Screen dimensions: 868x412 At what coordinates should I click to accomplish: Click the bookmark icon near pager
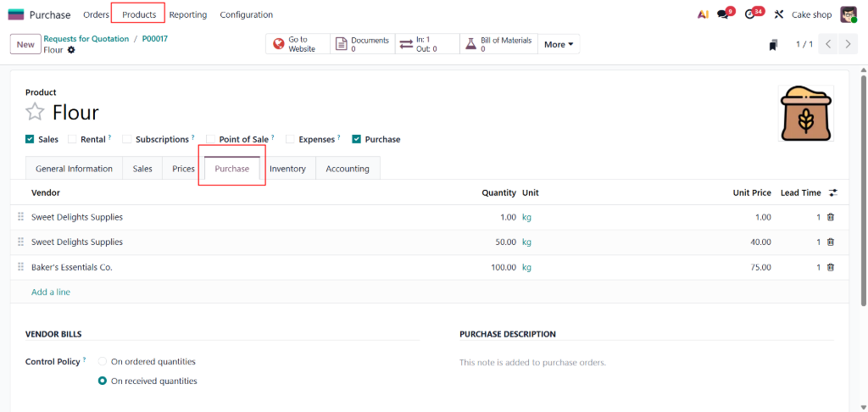773,45
